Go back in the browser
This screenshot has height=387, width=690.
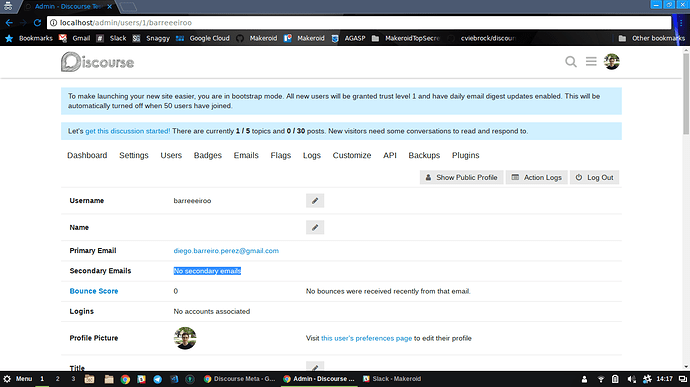coord(9,22)
